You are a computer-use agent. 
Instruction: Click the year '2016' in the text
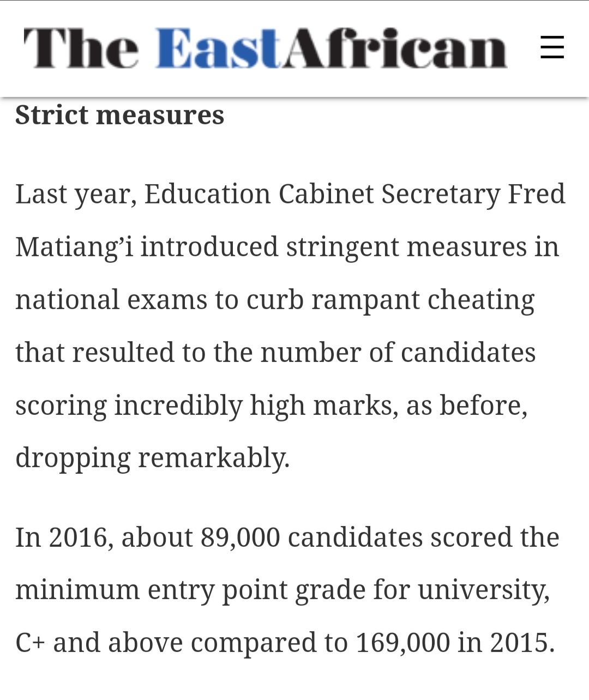80,537
